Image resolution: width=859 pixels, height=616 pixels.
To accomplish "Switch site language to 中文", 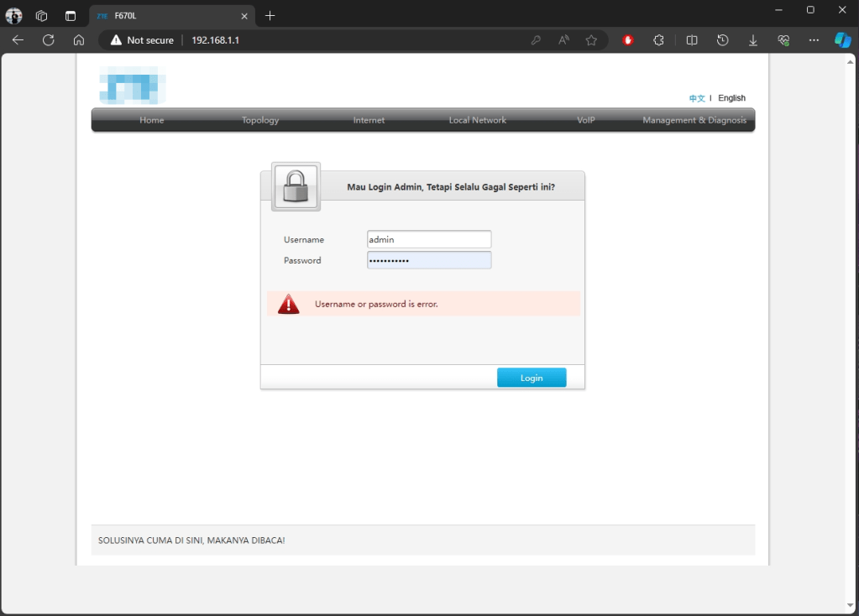I will pyautogui.click(x=696, y=97).
